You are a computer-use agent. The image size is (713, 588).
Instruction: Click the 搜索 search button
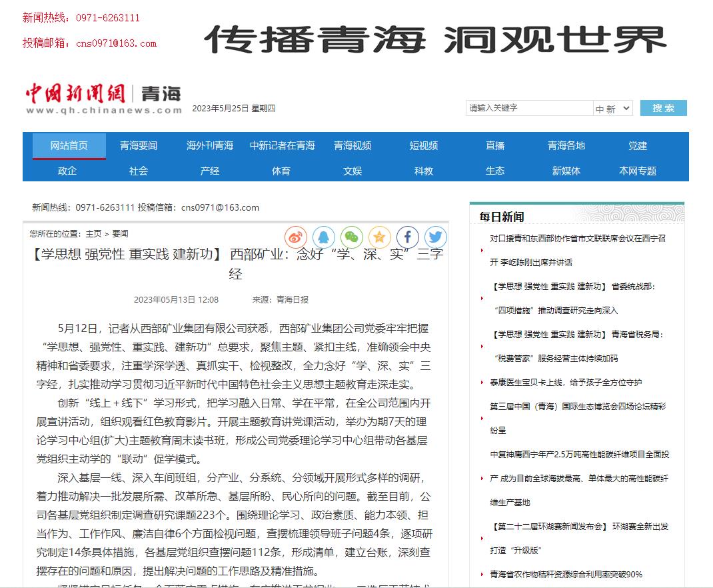663,108
